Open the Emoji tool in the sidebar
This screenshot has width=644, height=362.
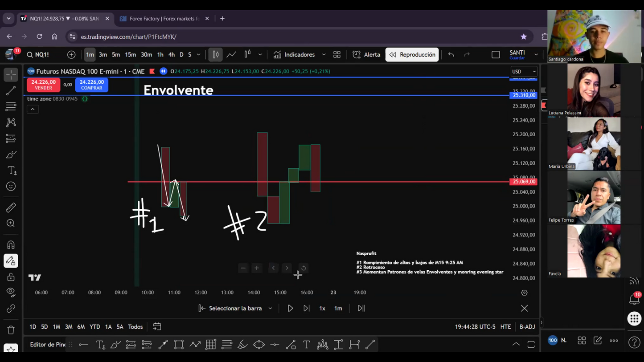11,186
